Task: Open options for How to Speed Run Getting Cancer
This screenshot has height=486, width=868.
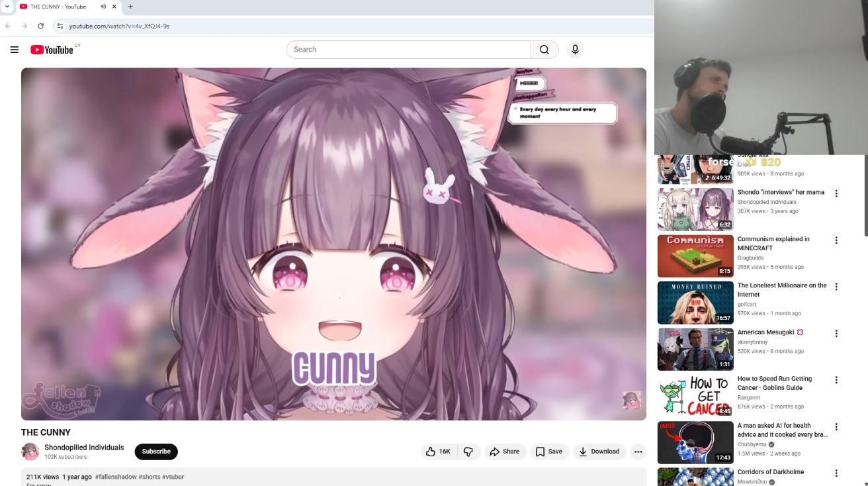Action: [x=836, y=380]
